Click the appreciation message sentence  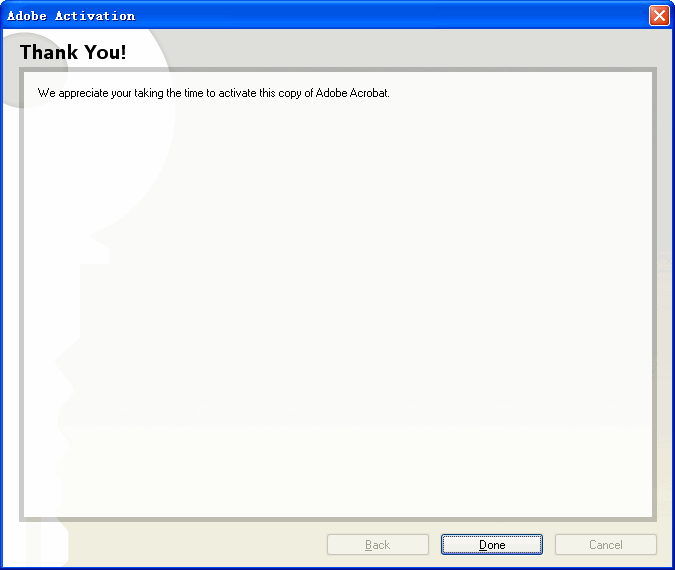pyautogui.click(x=214, y=93)
